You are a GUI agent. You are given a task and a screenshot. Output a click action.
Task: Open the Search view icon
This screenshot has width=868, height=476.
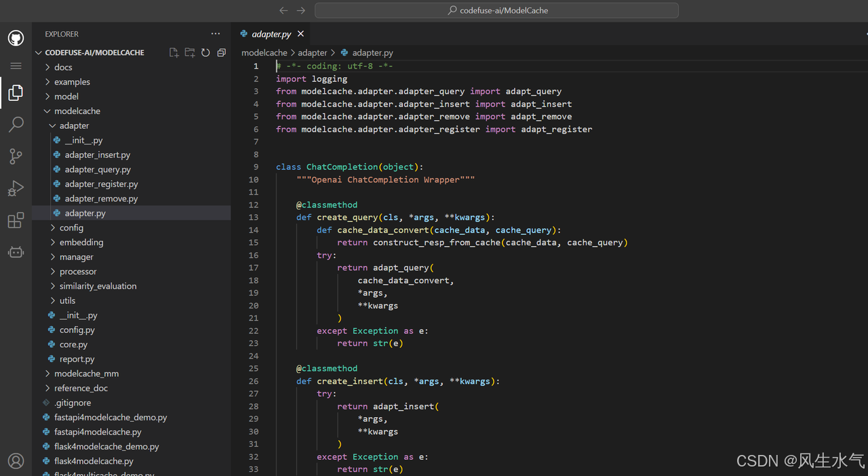pos(16,124)
